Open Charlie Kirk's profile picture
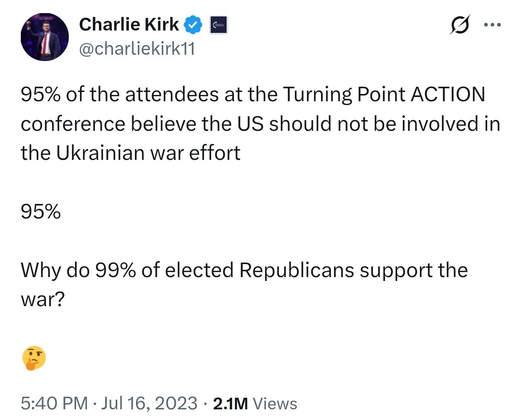523x420 pixels. [45, 37]
